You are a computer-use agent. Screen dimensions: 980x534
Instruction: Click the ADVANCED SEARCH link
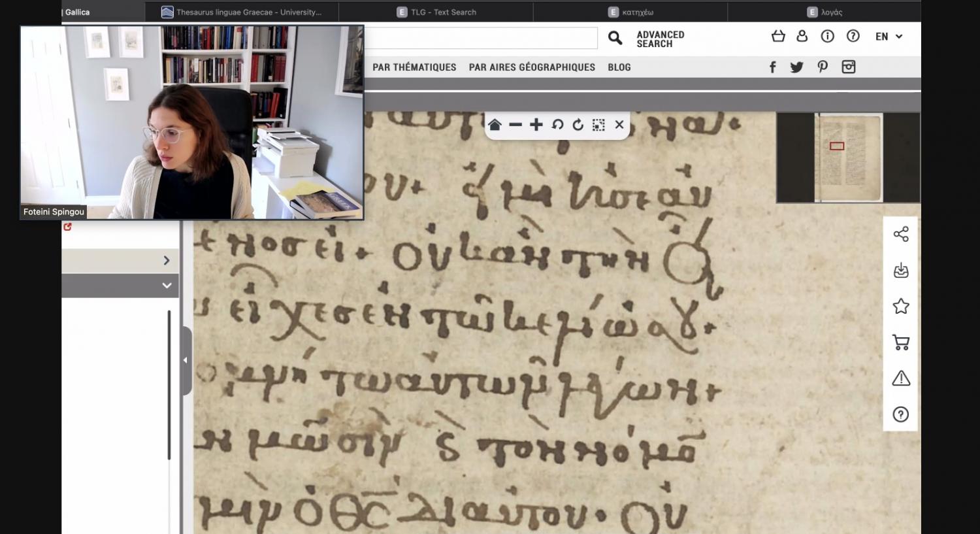point(660,39)
